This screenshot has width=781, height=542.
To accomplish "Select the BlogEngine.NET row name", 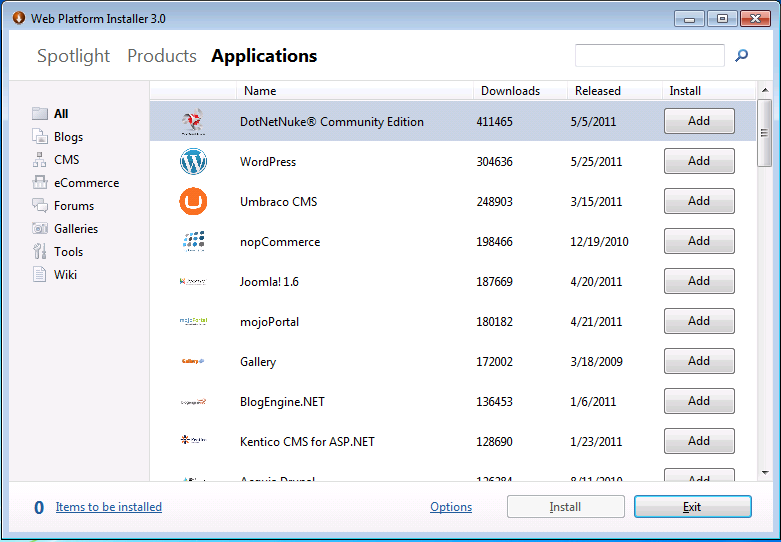I will (282, 402).
